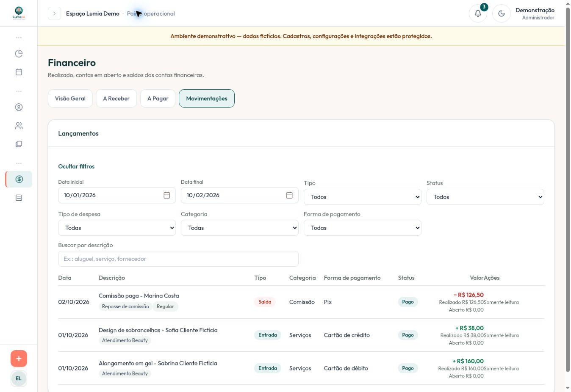Open the Tipo dropdown filter
This screenshot has width=571, height=392.
click(363, 197)
